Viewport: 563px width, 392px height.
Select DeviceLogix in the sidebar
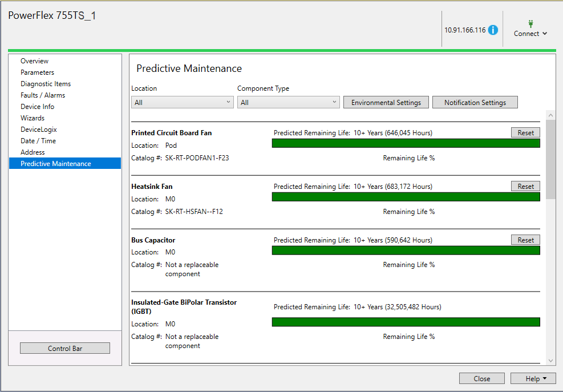[x=65, y=130]
